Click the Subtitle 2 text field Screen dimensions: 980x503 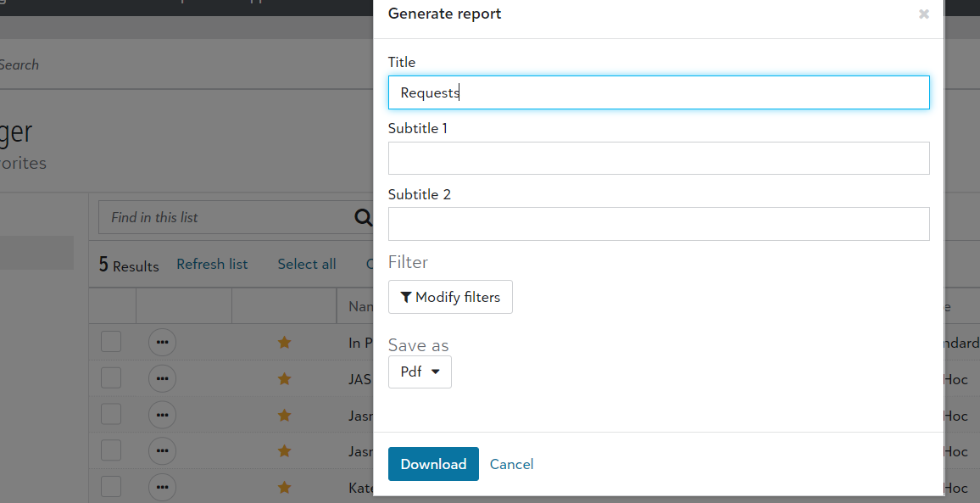tap(658, 224)
